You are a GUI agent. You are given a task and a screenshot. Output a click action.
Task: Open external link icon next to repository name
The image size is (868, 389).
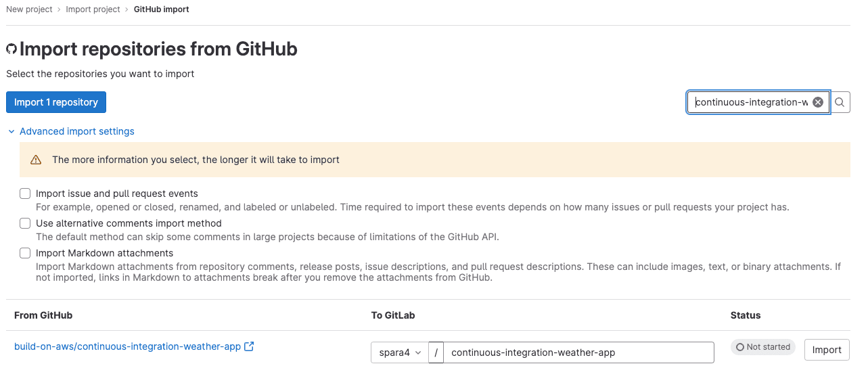249,346
